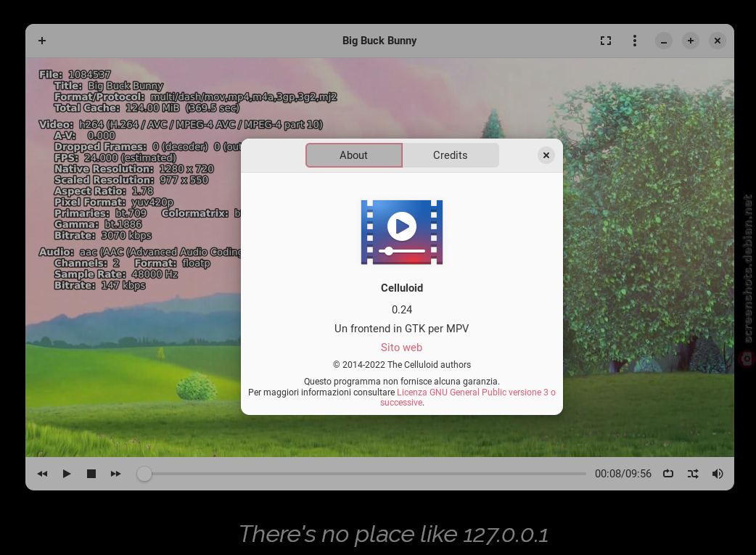
Task: Click the 'Un frontend in GTK per MPV' description
Action: (x=402, y=329)
